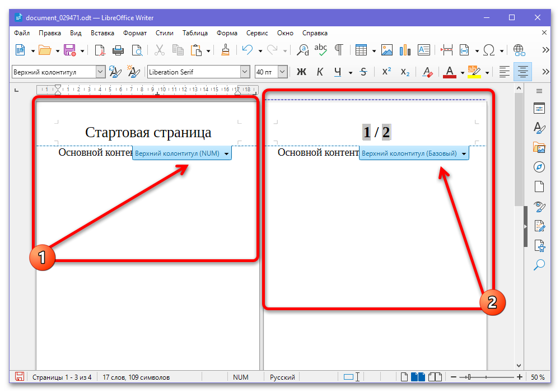
Task: Insert a special character
Action: coord(489,50)
